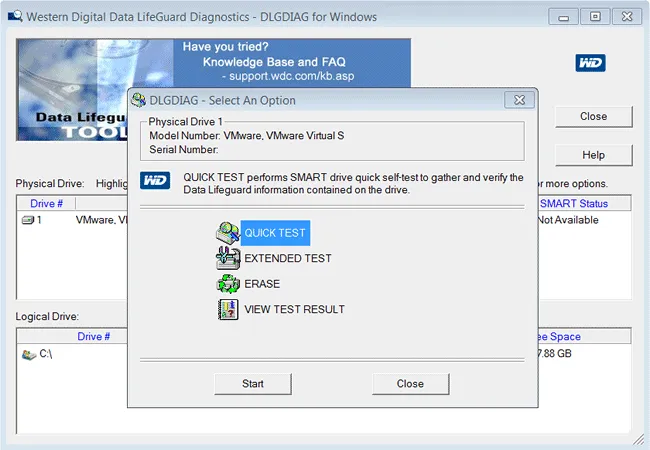Click the ERASE recycle icon

pos(228,284)
